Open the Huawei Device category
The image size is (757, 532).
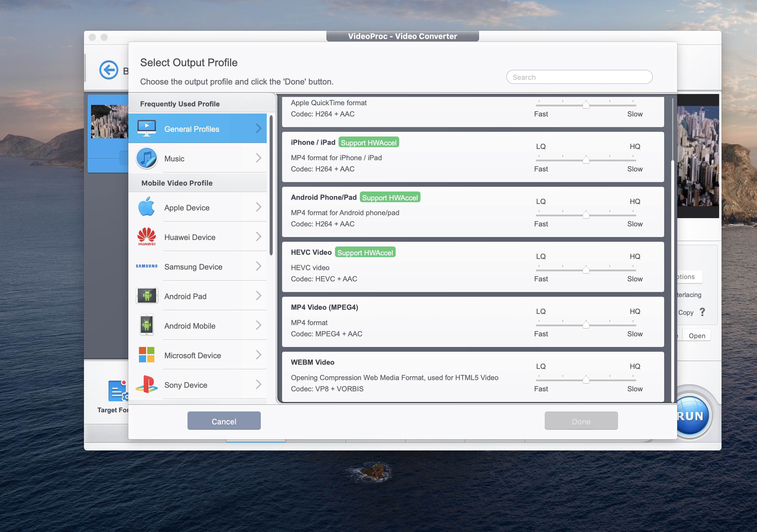pyautogui.click(x=198, y=237)
